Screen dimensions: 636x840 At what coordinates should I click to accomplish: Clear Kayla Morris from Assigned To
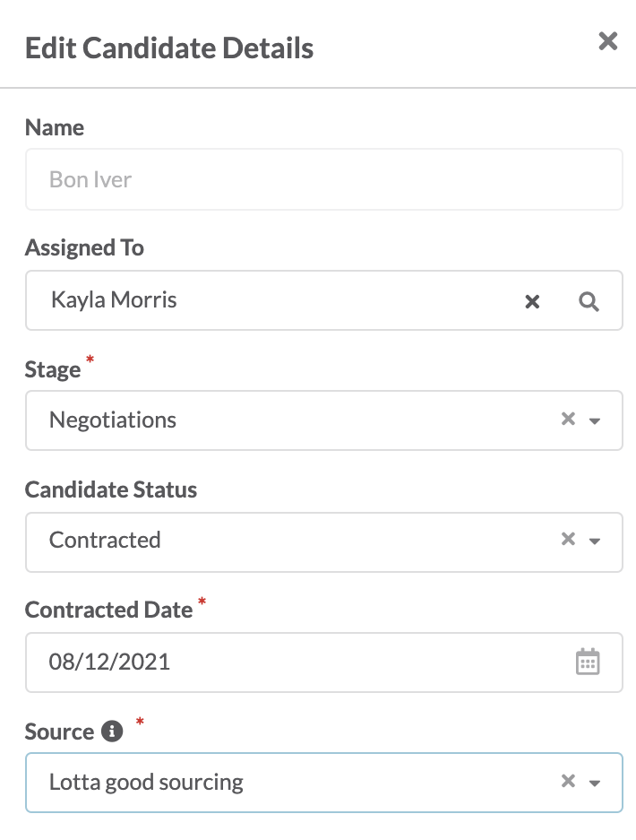click(x=532, y=301)
